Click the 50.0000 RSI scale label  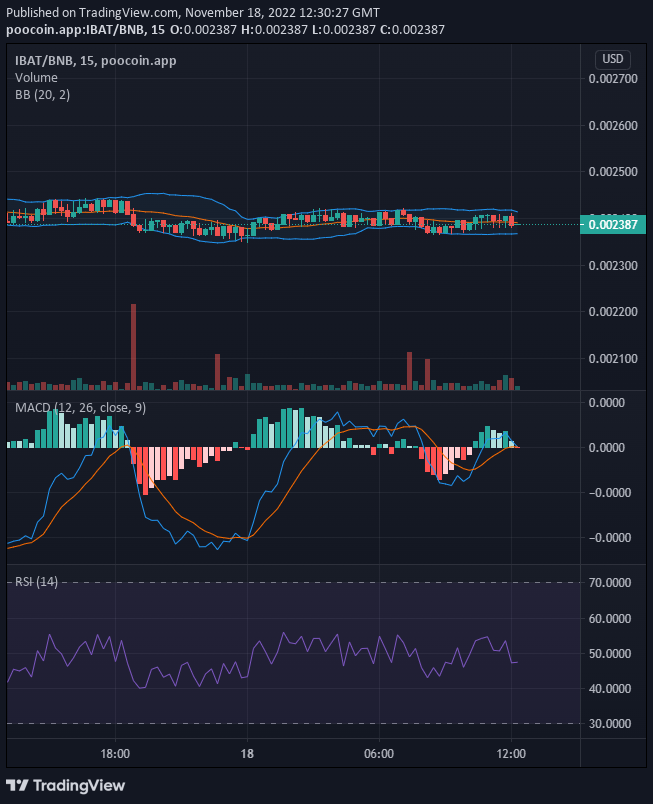tap(610, 654)
